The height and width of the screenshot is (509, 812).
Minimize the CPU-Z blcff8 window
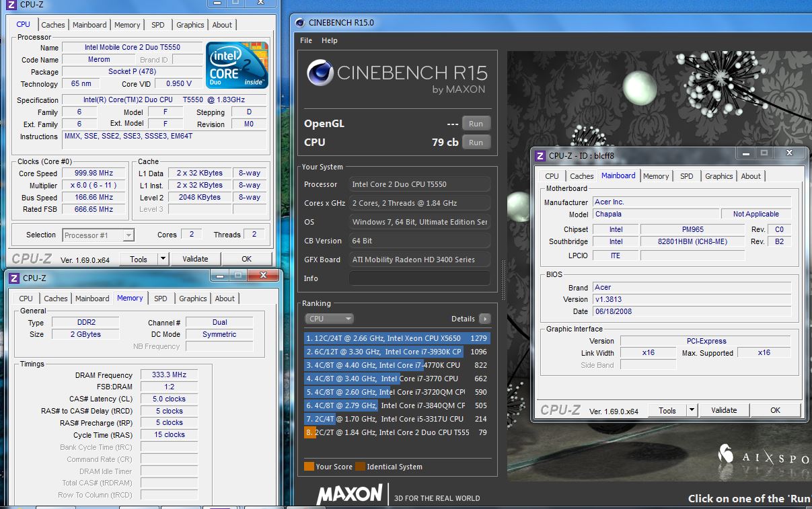[745, 153]
